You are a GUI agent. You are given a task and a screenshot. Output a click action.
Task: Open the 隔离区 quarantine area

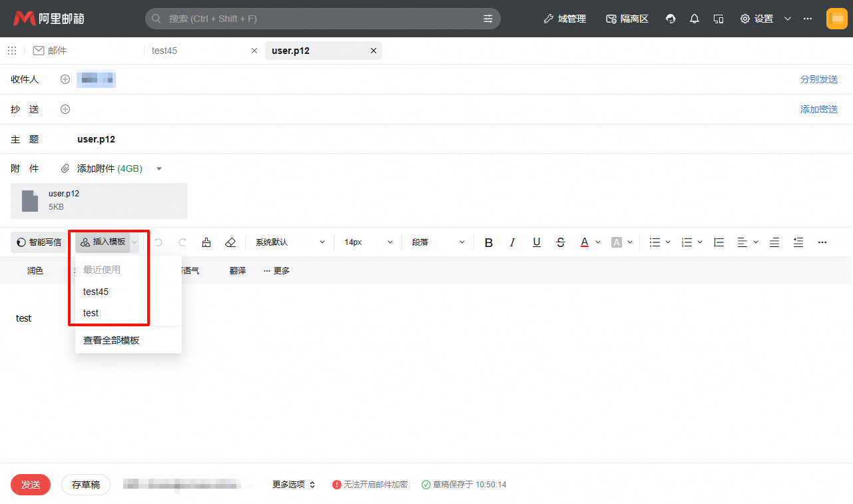click(x=627, y=19)
